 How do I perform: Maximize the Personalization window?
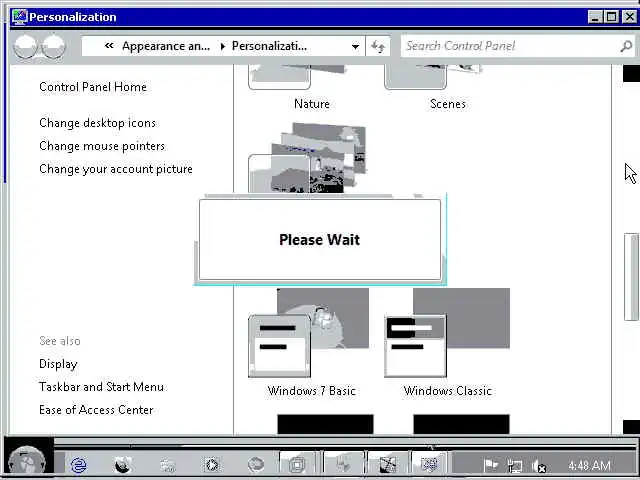tap(612, 17)
